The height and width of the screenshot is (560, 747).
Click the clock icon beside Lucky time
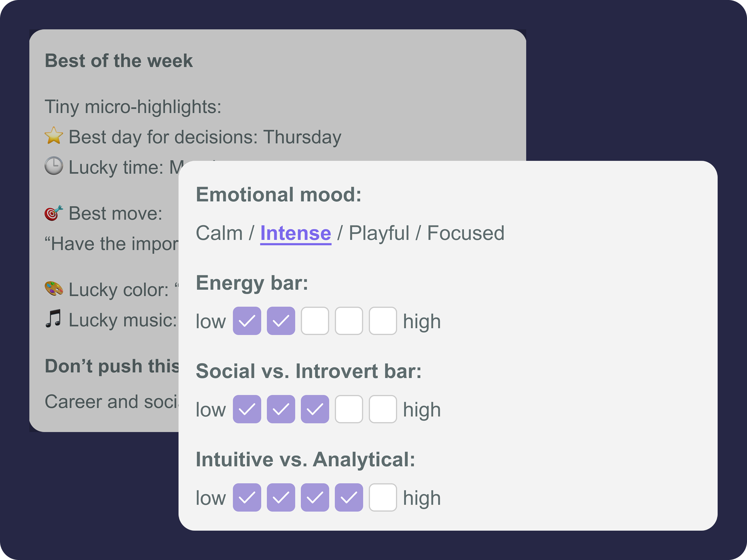(x=54, y=166)
